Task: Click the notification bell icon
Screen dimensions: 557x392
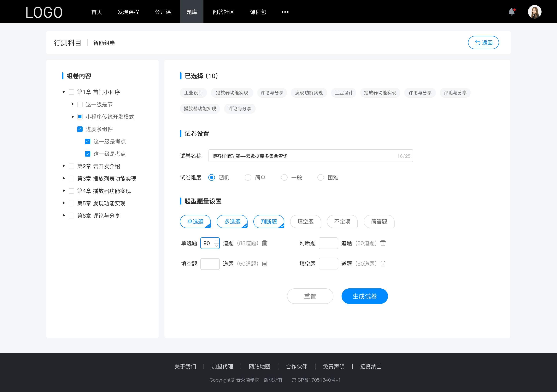Action: click(x=513, y=11)
